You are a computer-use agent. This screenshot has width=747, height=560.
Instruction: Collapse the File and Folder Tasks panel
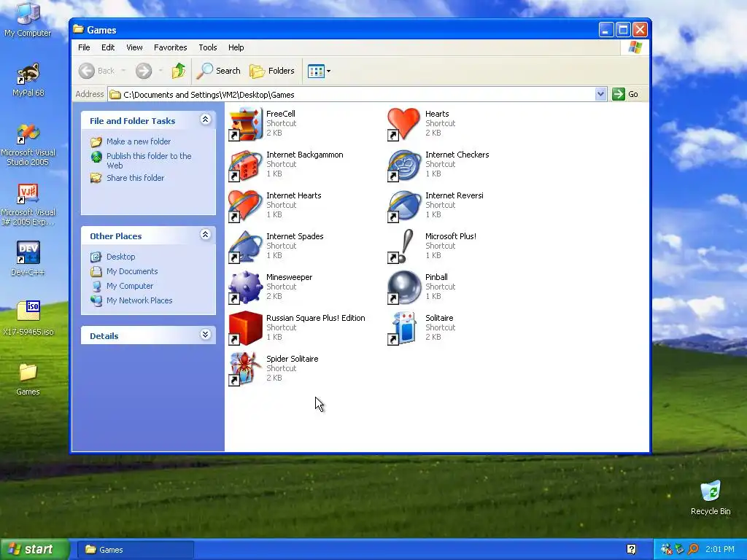click(205, 120)
